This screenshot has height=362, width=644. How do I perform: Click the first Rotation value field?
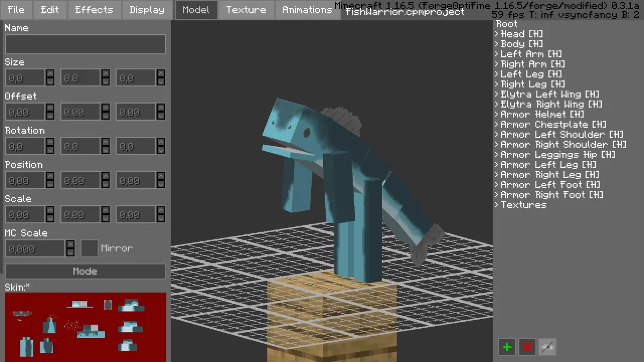[x=25, y=146]
